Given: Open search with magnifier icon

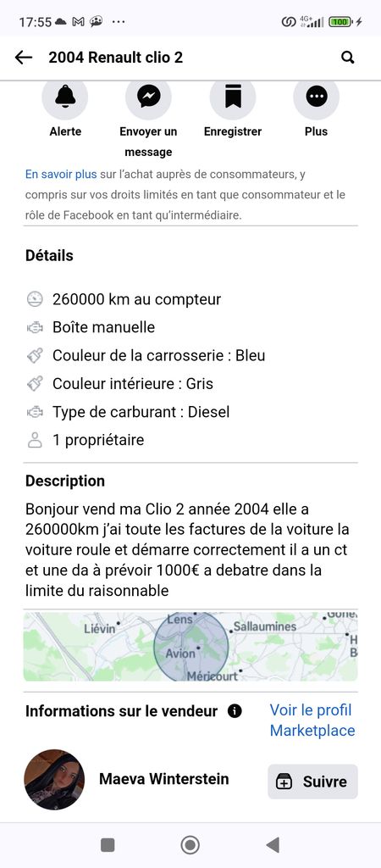Looking at the screenshot, I should click(x=347, y=57).
